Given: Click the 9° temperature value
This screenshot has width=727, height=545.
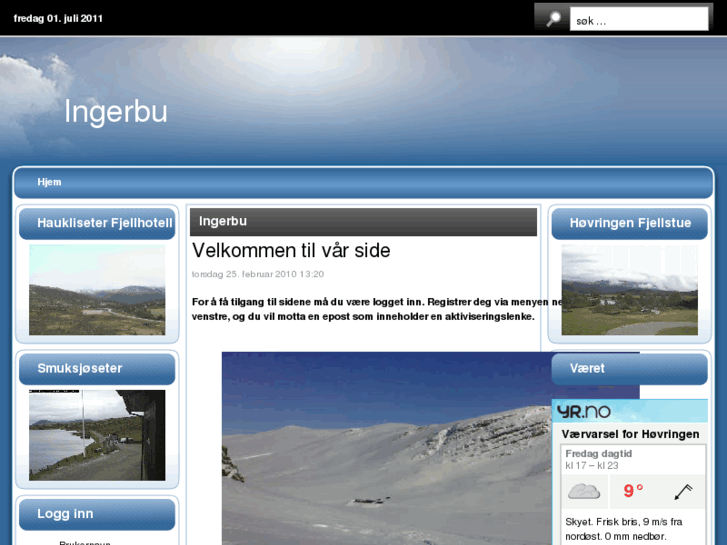Looking at the screenshot, I should pyautogui.click(x=633, y=491).
